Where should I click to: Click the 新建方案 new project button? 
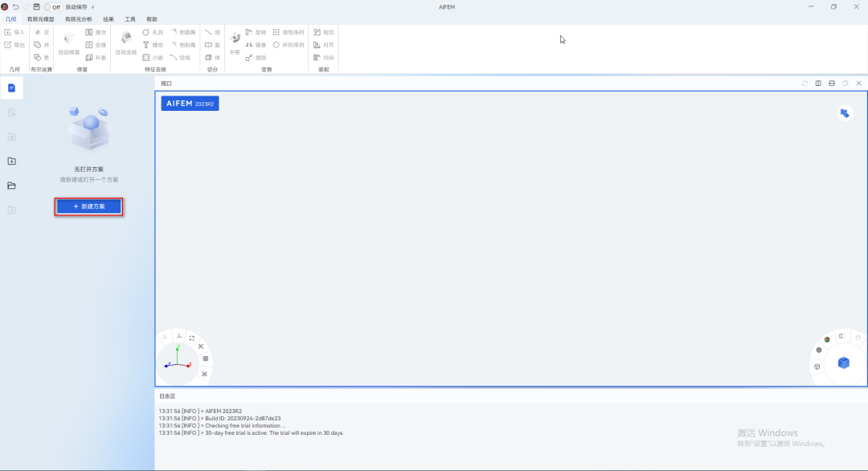coord(88,207)
